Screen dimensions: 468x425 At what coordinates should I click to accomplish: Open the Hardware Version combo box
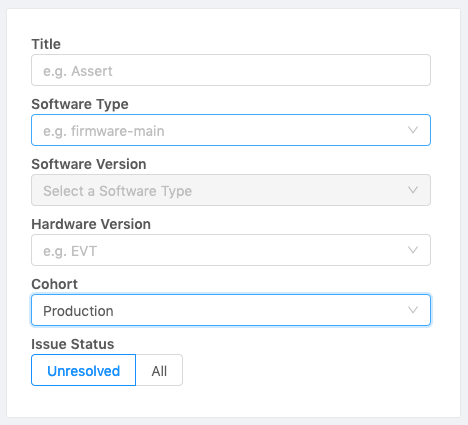231,250
